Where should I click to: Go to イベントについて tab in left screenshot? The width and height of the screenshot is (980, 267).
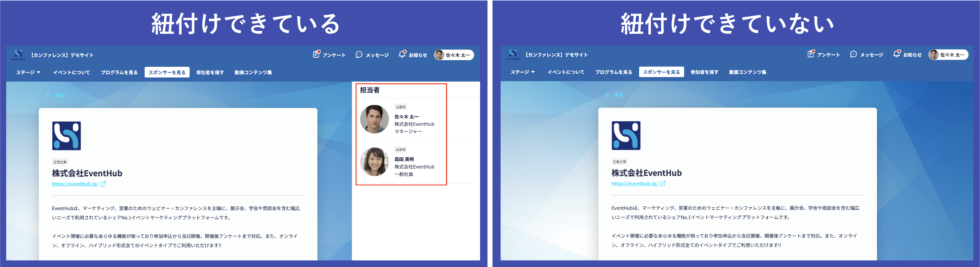click(72, 73)
